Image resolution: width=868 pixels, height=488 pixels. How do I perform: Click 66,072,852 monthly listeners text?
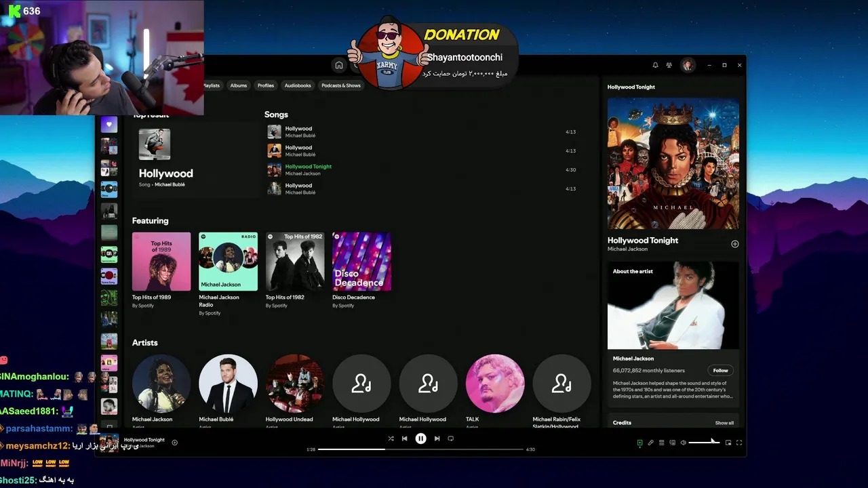[x=649, y=371]
